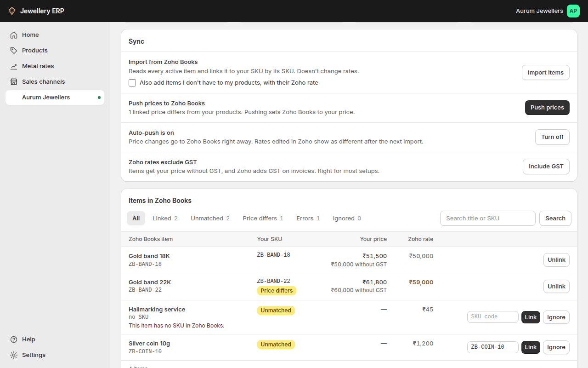588x368 pixels.
Task: Go to Metal rates page
Action: pyautogui.click(x=55, y=66)
